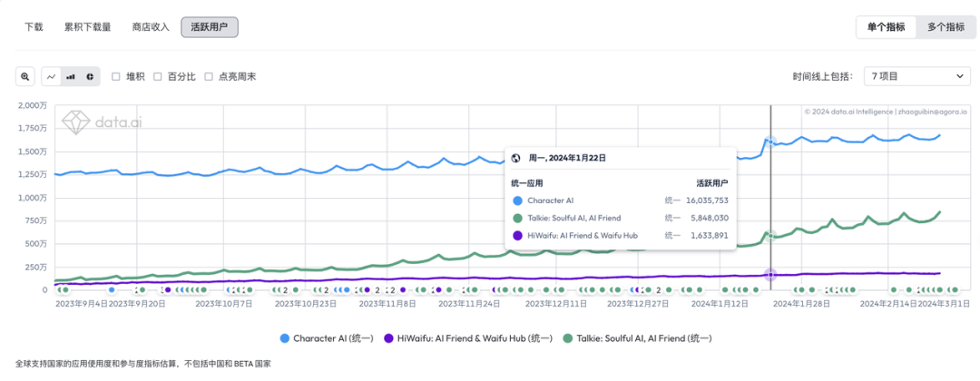This screenshot has height=381, width=980.
Task: Click tooltip value 1,633,891
Action: tap(709, 236)
